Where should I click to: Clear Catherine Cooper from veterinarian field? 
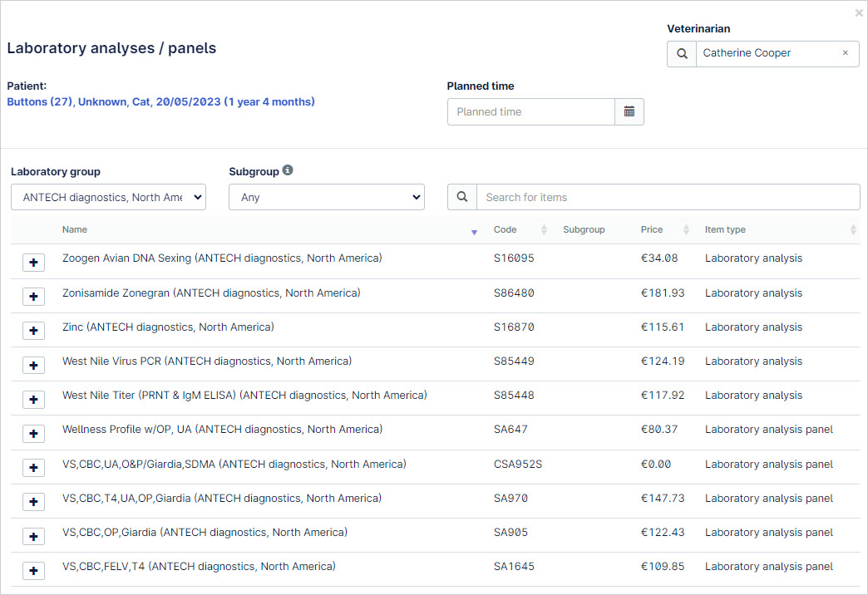tap(846, 53)
